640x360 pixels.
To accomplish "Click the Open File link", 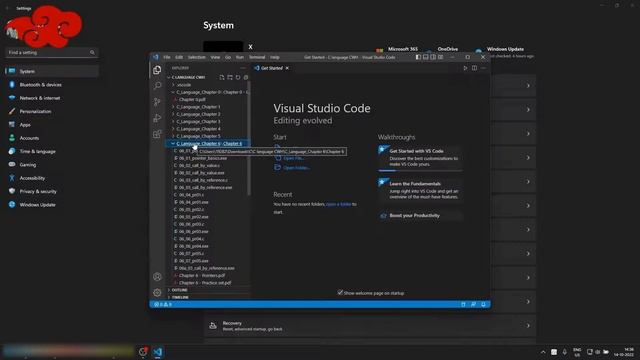I will (293, 158).
